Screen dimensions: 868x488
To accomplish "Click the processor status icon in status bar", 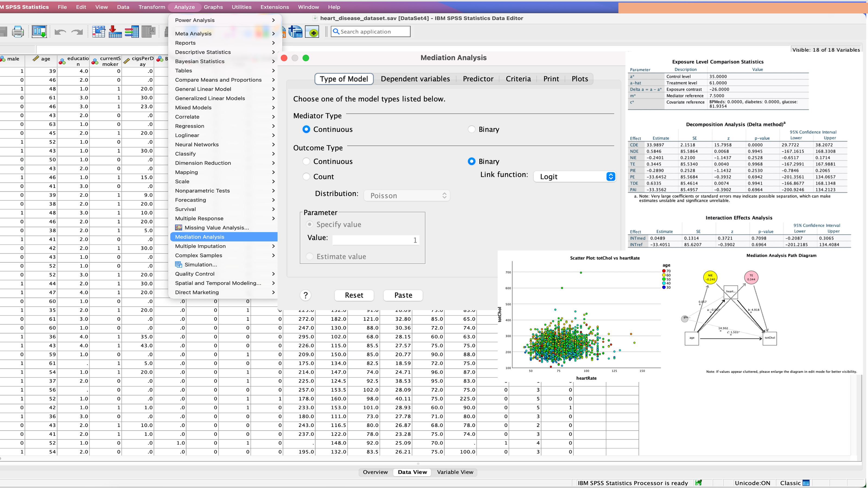I will point(698,483).
